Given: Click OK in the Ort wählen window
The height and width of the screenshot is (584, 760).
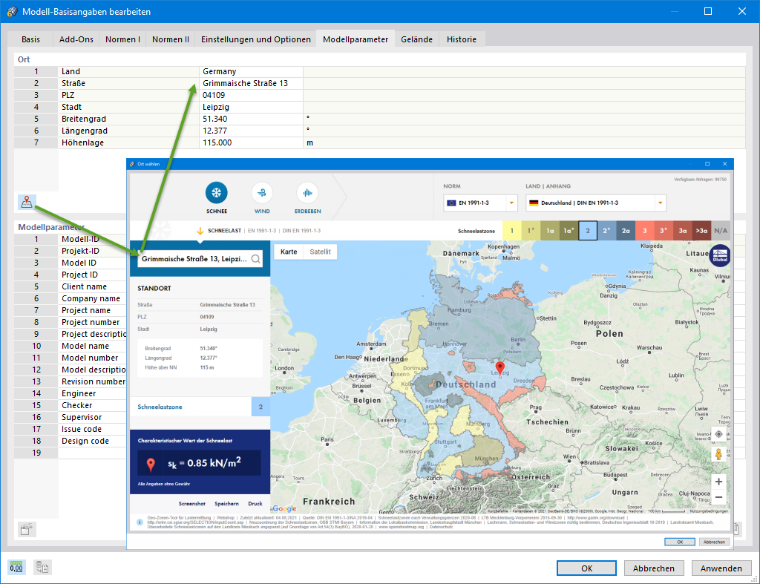Looking at the screenshot, I should click(x=680, y=542).
